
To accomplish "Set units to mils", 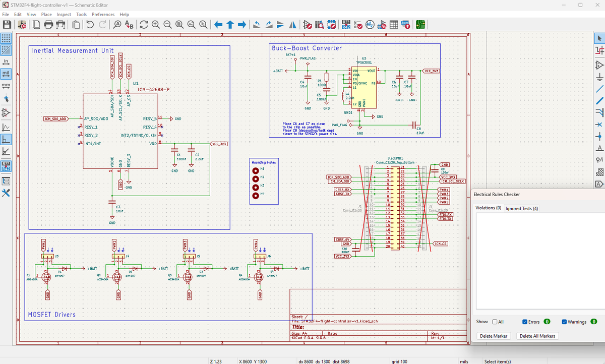I will [x=6, y=74].
